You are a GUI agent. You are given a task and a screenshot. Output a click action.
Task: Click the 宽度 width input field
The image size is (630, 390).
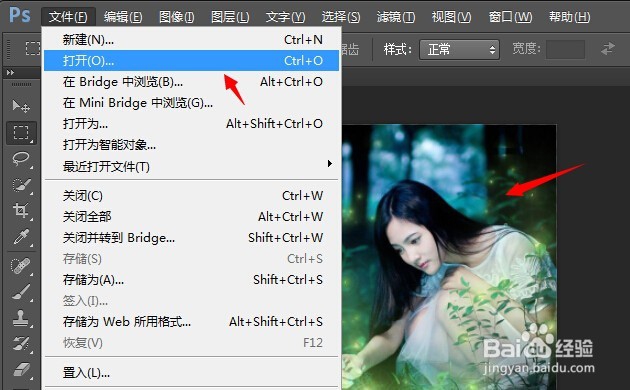565,49
